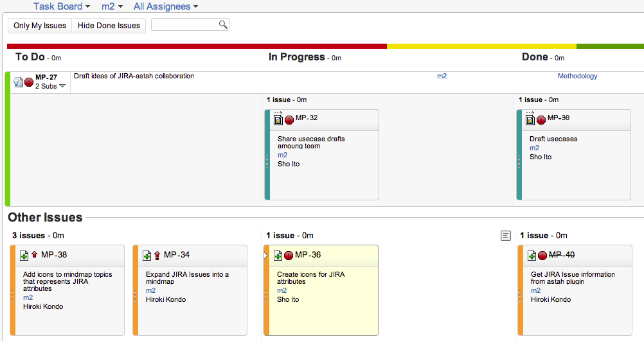Viewport: 644px width, 341px height.
Task: Open the MP-36 issue key link
Action: tap(307, 255)
